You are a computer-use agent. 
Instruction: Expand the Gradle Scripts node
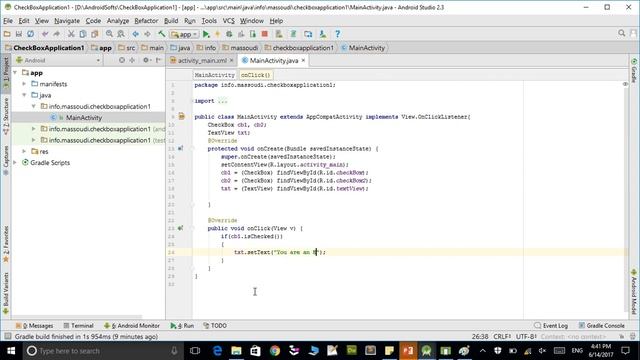pyautogui.click(x=15, y=162)
